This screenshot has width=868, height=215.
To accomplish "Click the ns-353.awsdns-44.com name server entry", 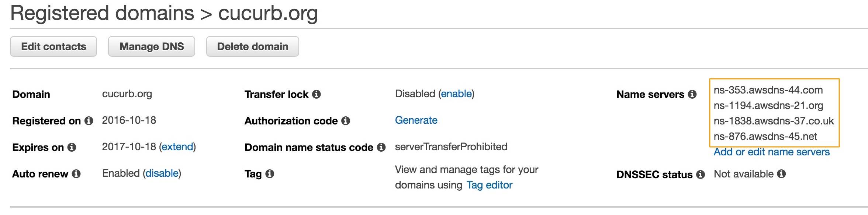I will [x=768, y=90].
